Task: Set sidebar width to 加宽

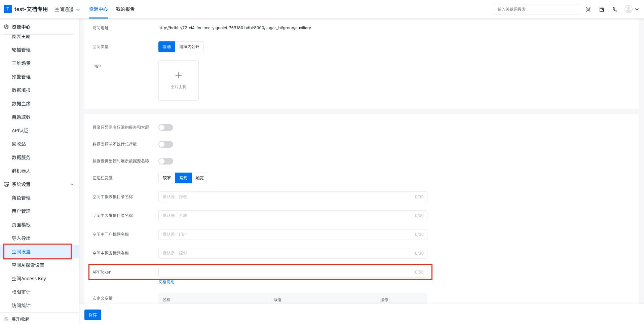Action: click(200, 178)
